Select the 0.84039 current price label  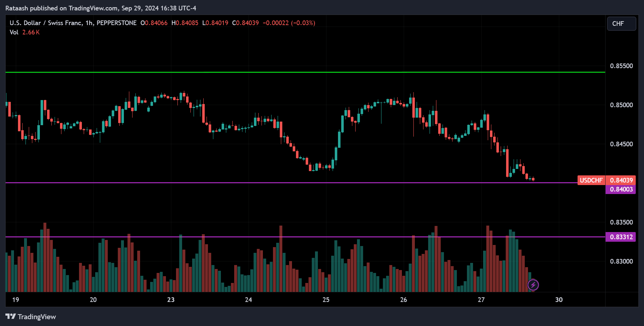[x=621, y=180]
